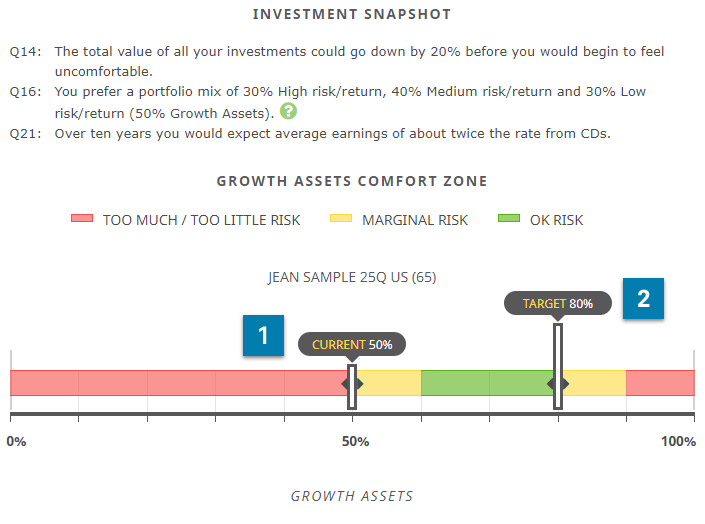
Task: Select the CURRENT 50% slider handle
Action: (352, 387)
